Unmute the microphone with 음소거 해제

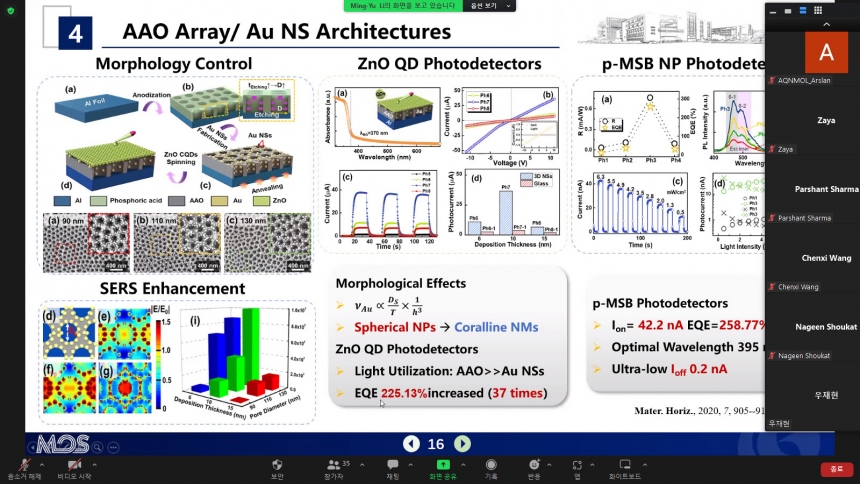(x=24, y=469)
